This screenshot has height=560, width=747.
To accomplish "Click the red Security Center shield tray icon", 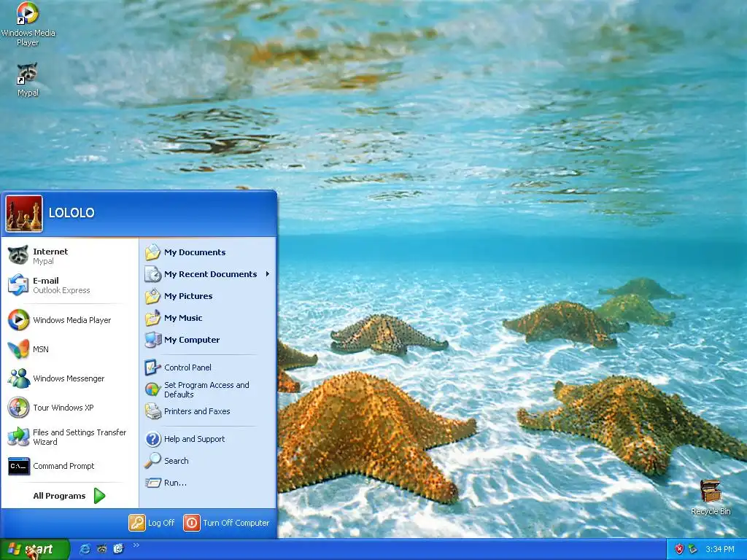I will (x=679, y=549).
